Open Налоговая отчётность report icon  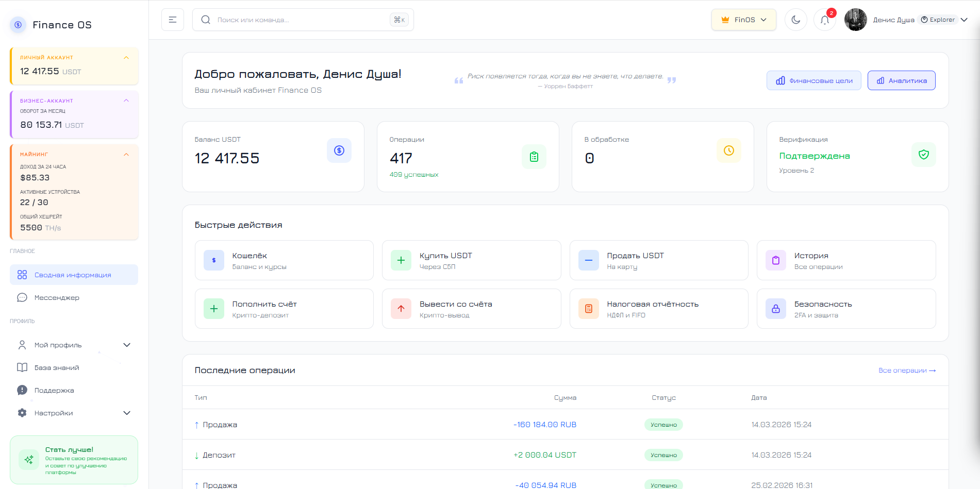click(588, 309)
